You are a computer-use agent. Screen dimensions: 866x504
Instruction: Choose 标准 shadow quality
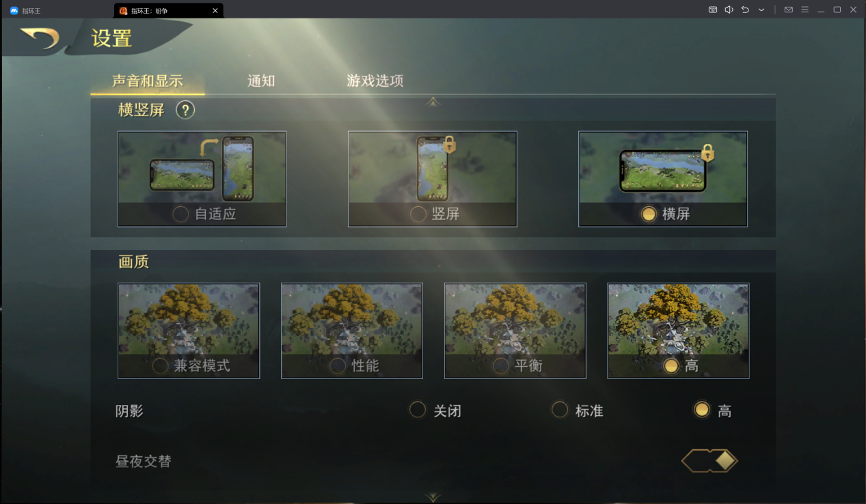click(578, 410)
